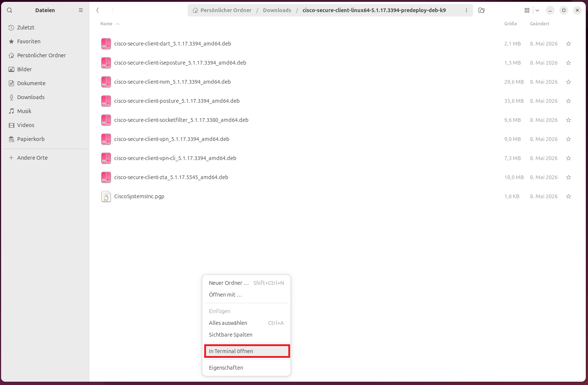The height and width of the screenshot is (385, 588).
Task: Star the cisco-secure-client-nvm file
Action: [x=569, y=82]
